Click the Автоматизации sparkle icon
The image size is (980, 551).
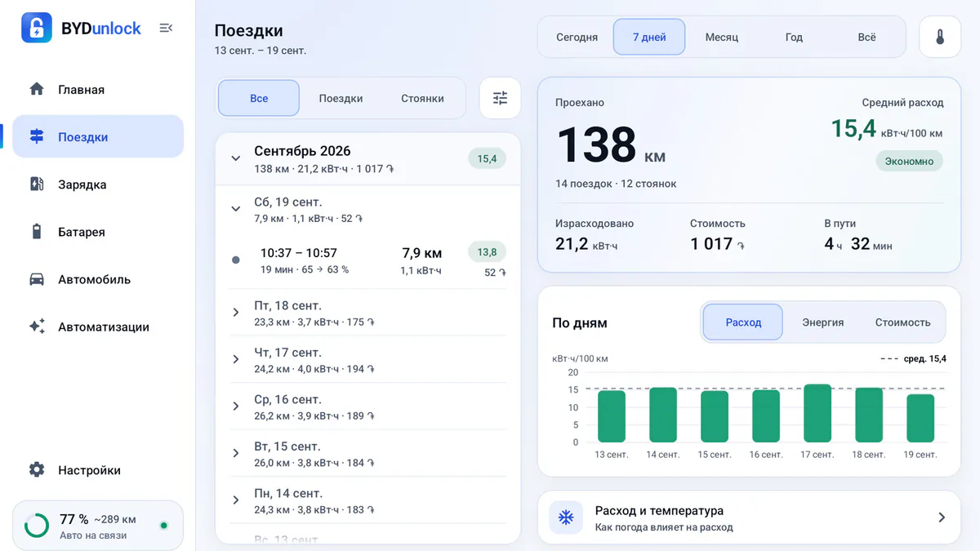pos(37,326)
